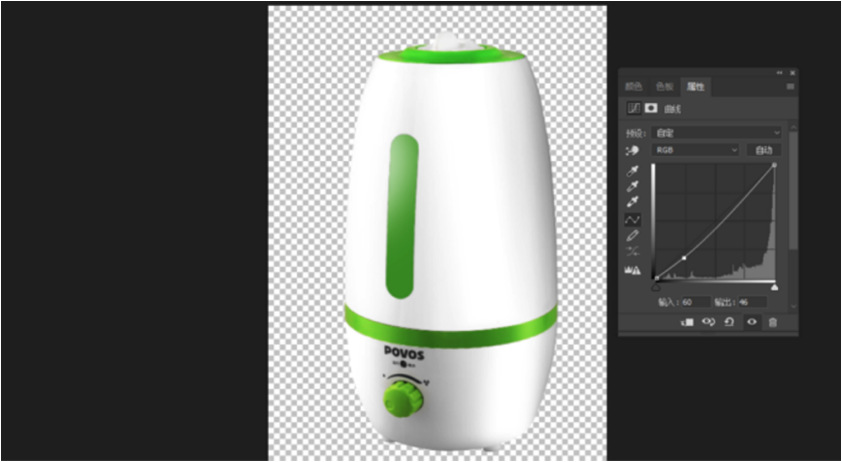This screenshot has width=842, height=462.
Task: Select the layer mask icon
Action: pyautogui.click(x=651, y=108)
